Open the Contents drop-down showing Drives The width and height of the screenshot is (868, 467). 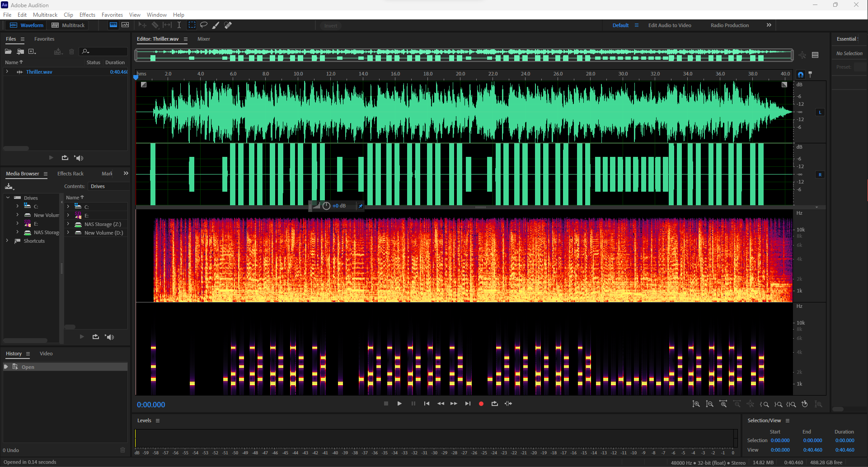(x=108, y=186)
